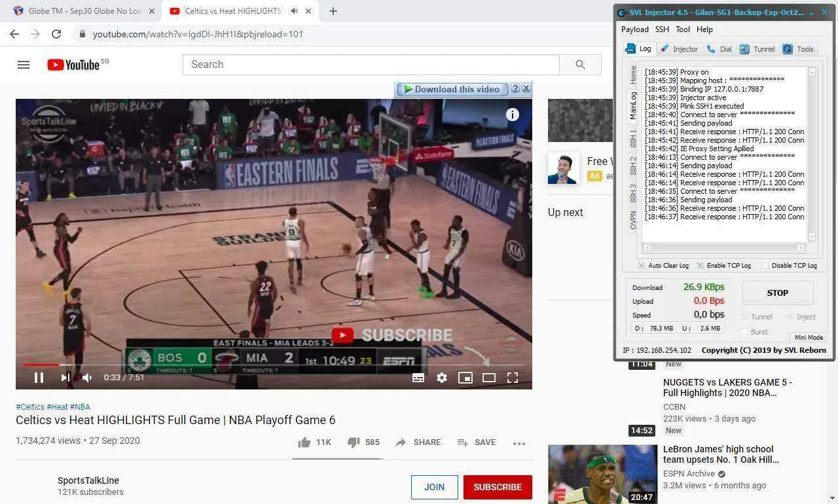Image resolution: width=838 pixels, height=504 pixels.
Task: Click STOP button in SVL Injector
Action: [x=778, y=293]
